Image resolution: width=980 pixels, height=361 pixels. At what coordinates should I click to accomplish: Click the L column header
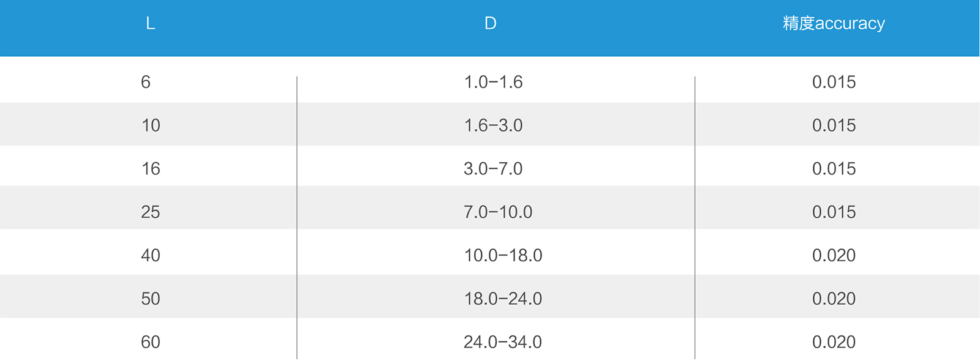coord(150,24)
